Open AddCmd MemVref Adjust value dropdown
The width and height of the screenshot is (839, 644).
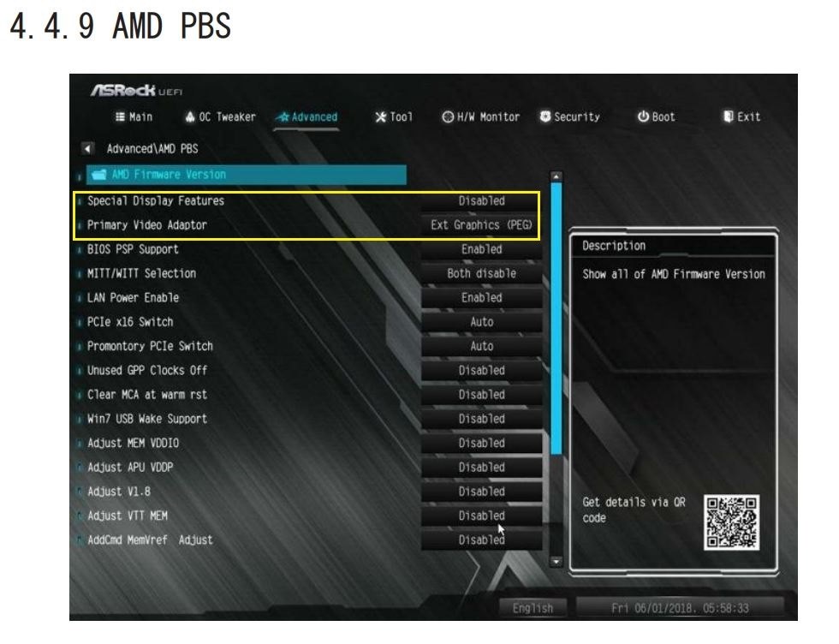[481, 540]
